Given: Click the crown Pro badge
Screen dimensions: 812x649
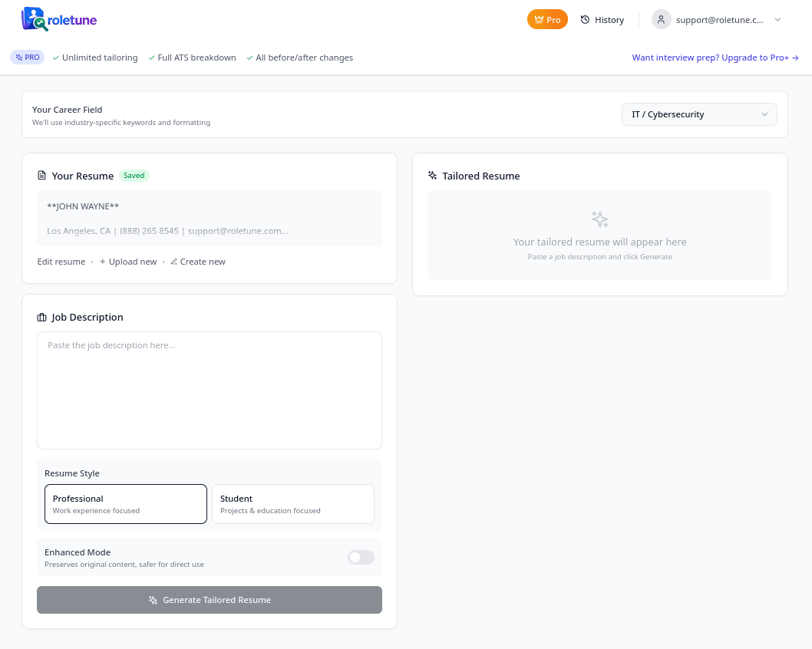Looking at the screenshot, I should [x=547, y=20].
